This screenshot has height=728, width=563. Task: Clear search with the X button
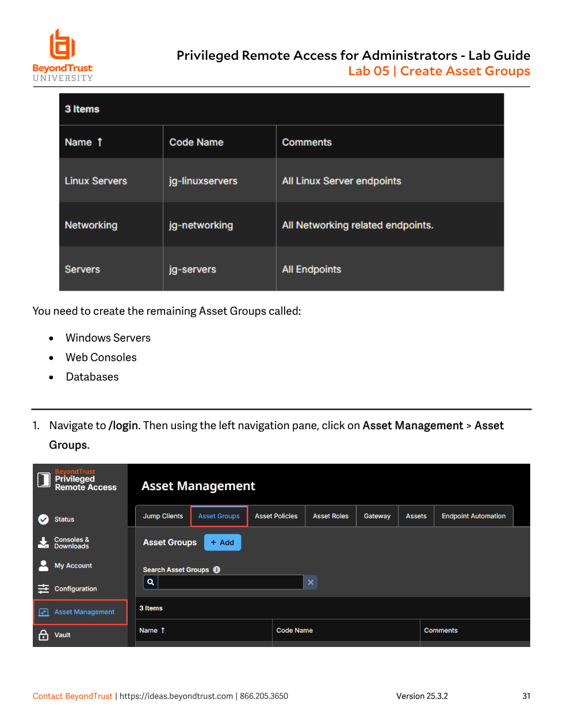pyautogui.click(x=311, y=582)
